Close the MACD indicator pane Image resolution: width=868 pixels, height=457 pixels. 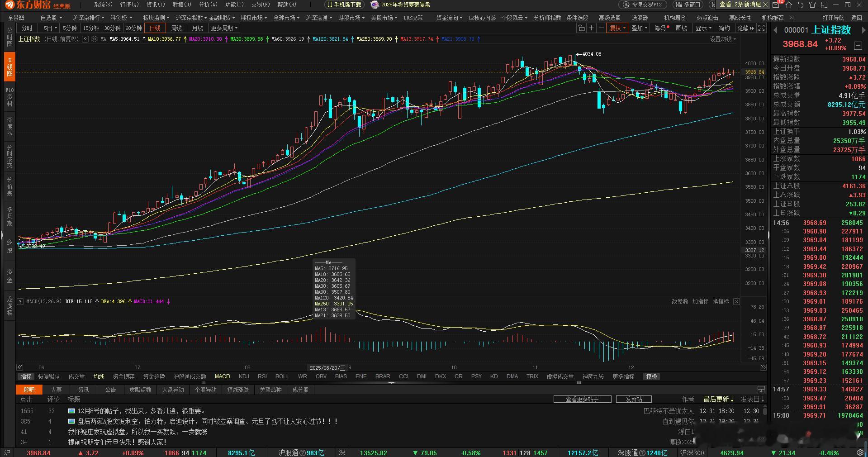coord(736,301)
